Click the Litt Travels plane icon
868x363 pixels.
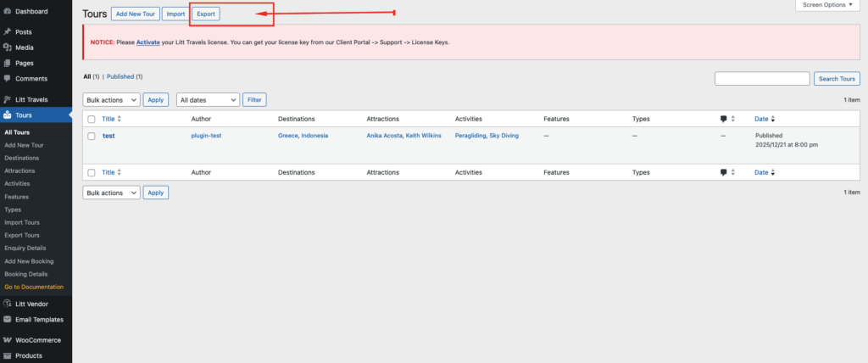tap(7, 99)
